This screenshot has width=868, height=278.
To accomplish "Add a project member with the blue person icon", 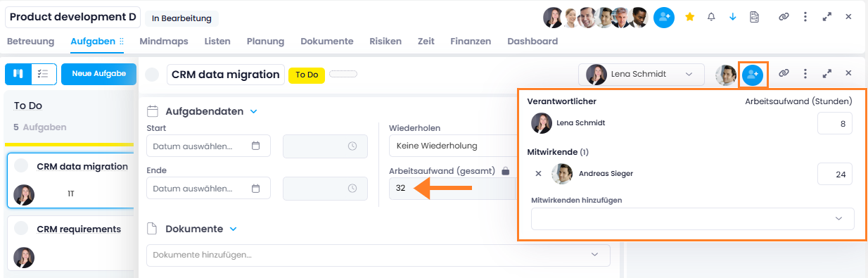I will point(664,17).
